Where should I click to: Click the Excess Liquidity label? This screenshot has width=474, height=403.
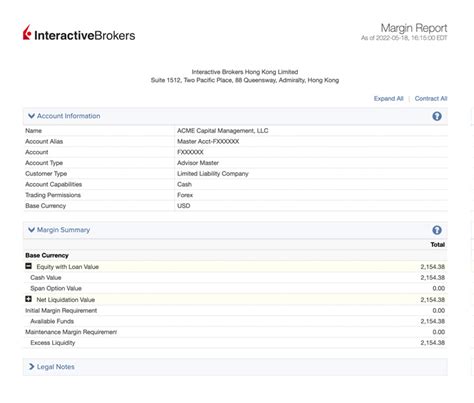53,343
